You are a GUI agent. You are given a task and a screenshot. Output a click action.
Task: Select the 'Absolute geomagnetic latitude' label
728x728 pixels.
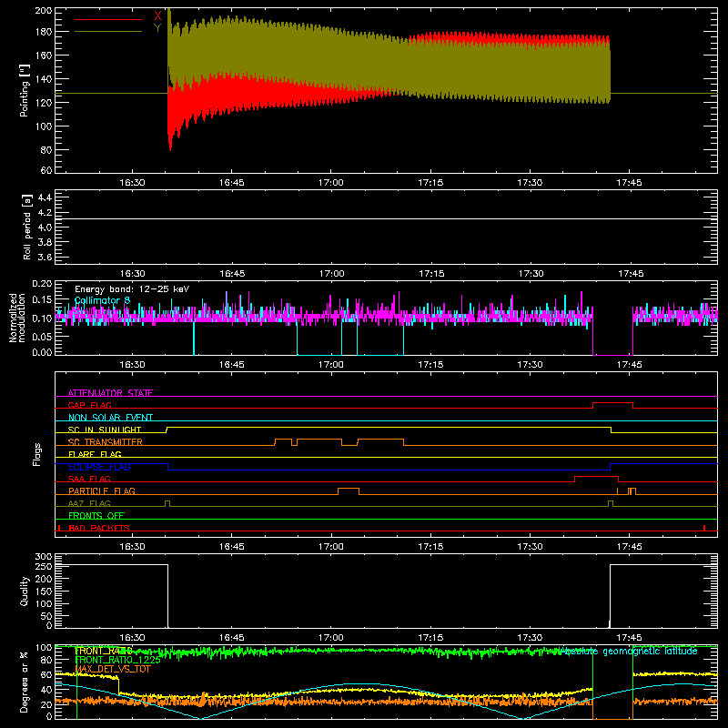(629, 651)
